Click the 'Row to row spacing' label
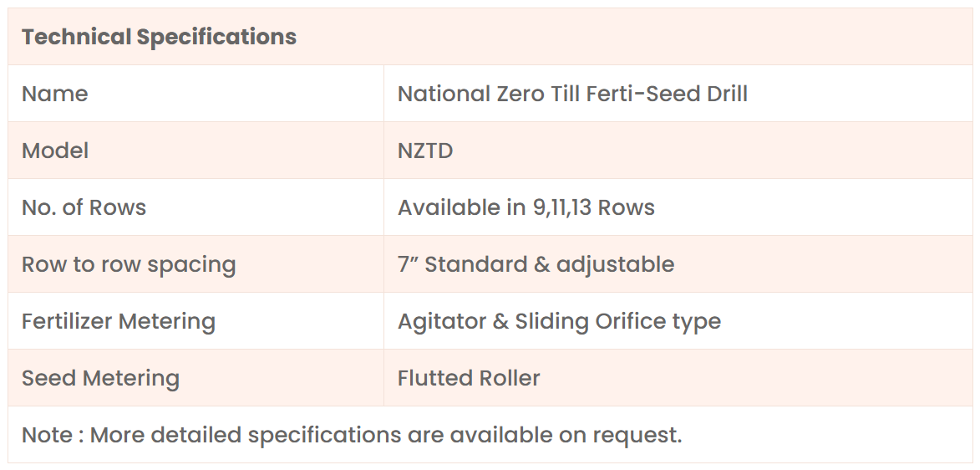The width and height of the screenshot is (980, 470). [129, 264]
